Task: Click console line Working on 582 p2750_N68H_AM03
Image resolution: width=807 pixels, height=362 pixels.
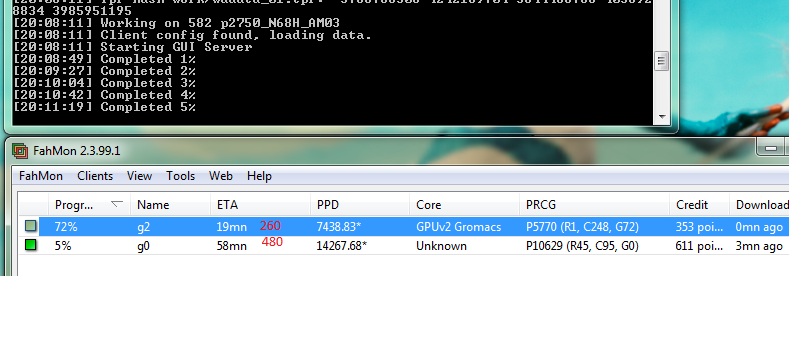Action: click(x=177, y=23)
